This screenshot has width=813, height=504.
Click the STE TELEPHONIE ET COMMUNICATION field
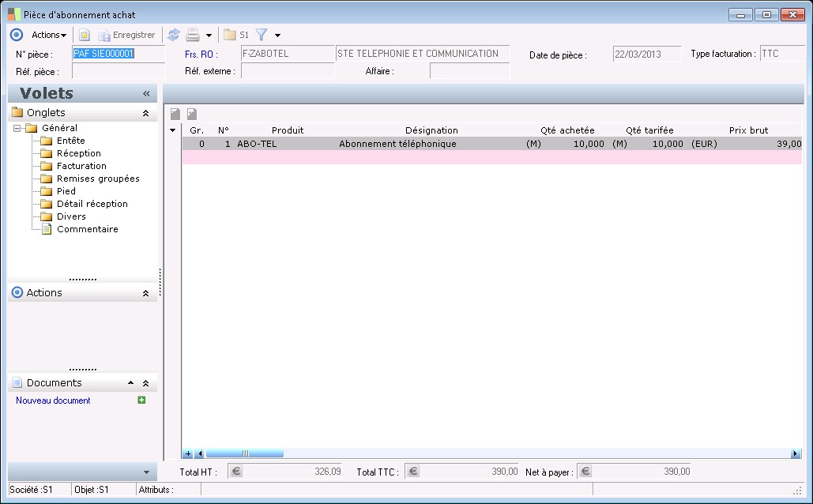click(423, 54)
